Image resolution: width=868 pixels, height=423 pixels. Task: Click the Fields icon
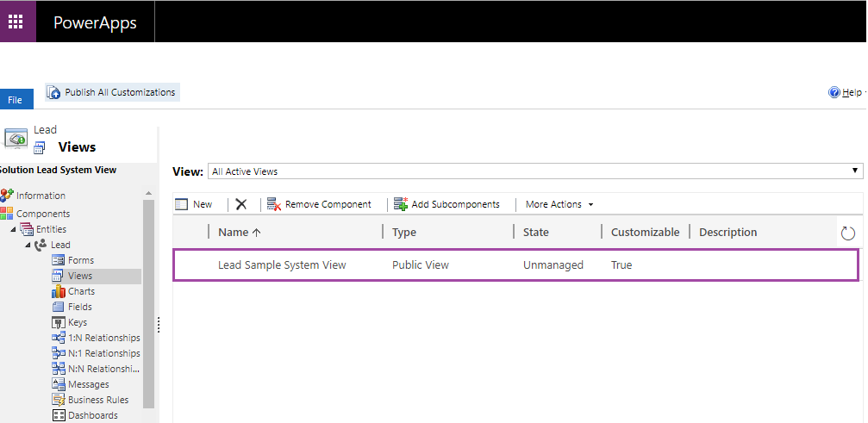pos(58,307)
